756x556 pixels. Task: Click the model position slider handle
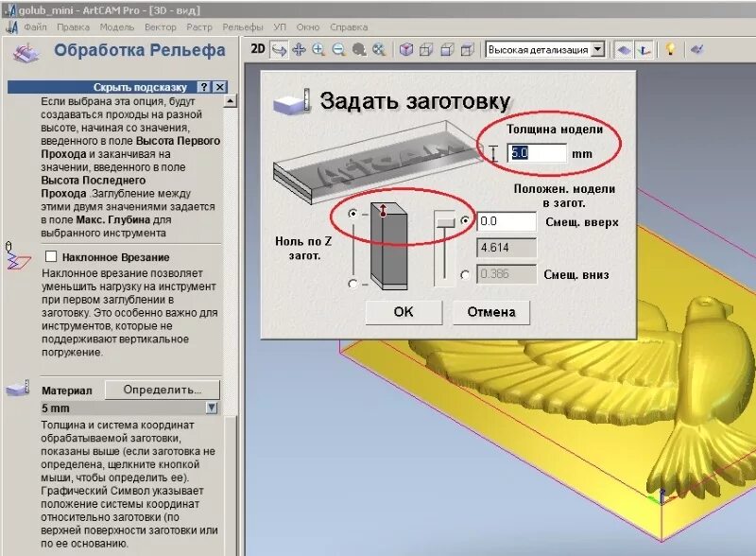coord(445,221)
